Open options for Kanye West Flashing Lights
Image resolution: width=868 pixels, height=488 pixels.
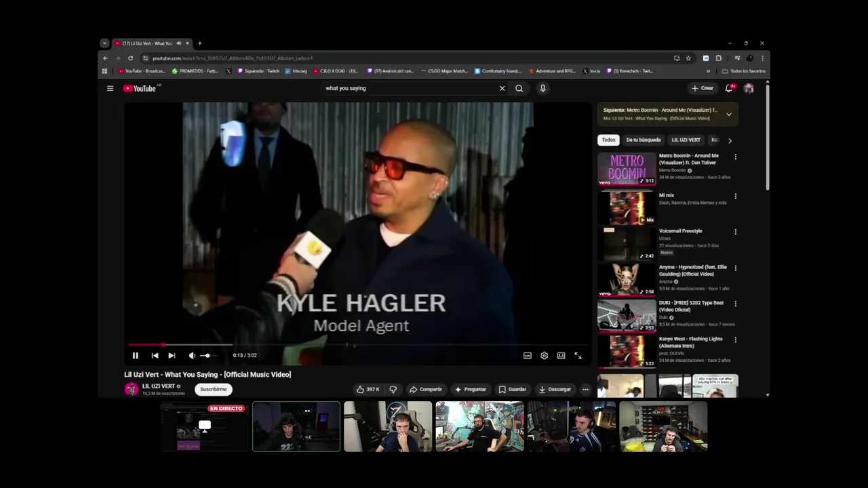[735, 340]
